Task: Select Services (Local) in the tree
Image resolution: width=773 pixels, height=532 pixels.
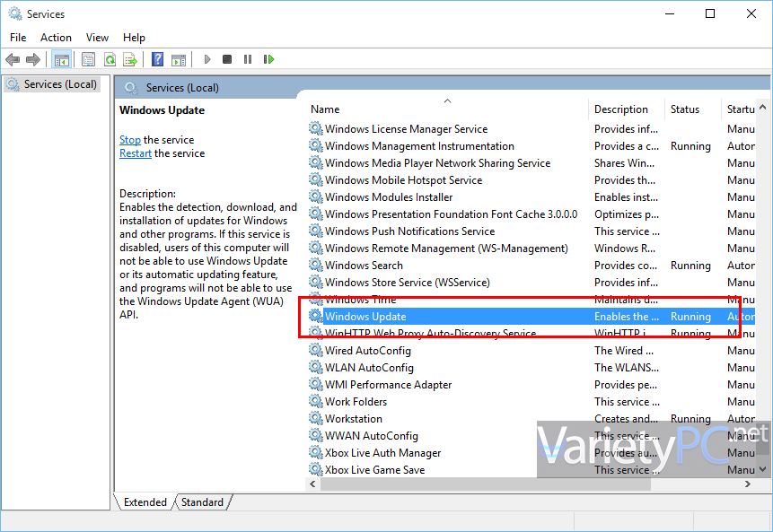Action: click(x=59, y=84)
